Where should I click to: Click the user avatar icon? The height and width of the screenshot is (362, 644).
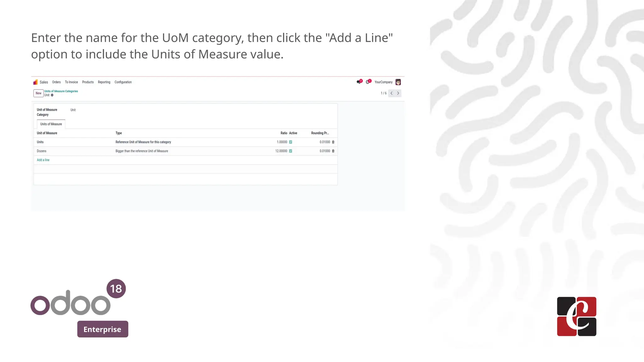click(x=398, y=82)
